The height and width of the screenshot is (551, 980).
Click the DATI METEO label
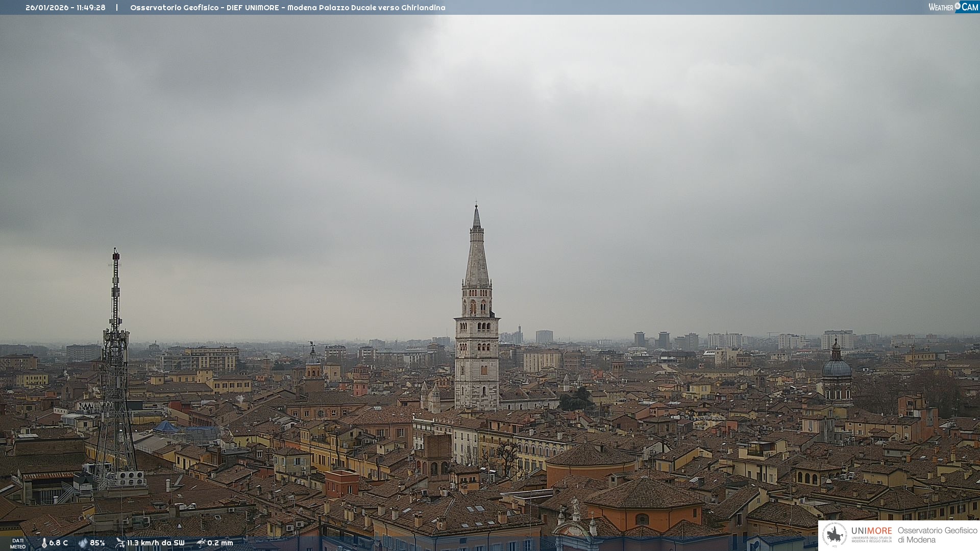click(x=18, y=543)
